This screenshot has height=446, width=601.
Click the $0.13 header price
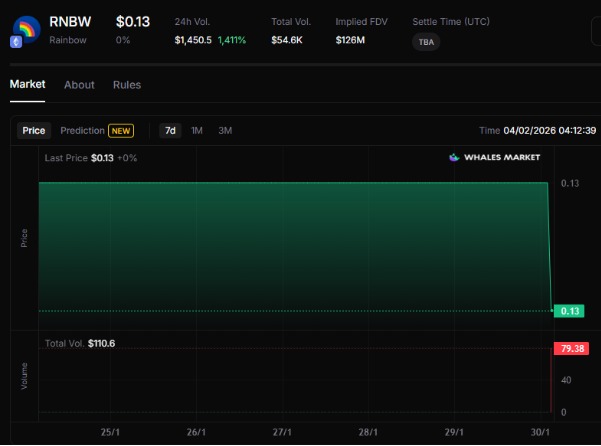point(133,22)
